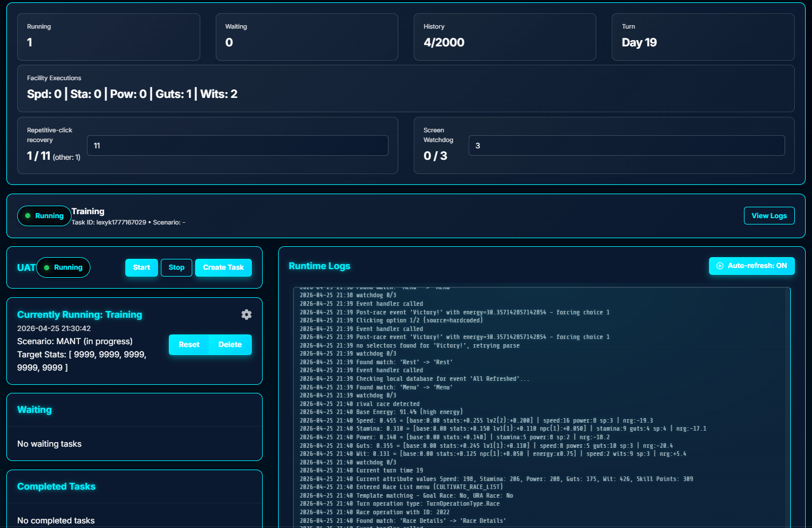
Task: Reset the current Training task
Action: (x=189, y=345)
